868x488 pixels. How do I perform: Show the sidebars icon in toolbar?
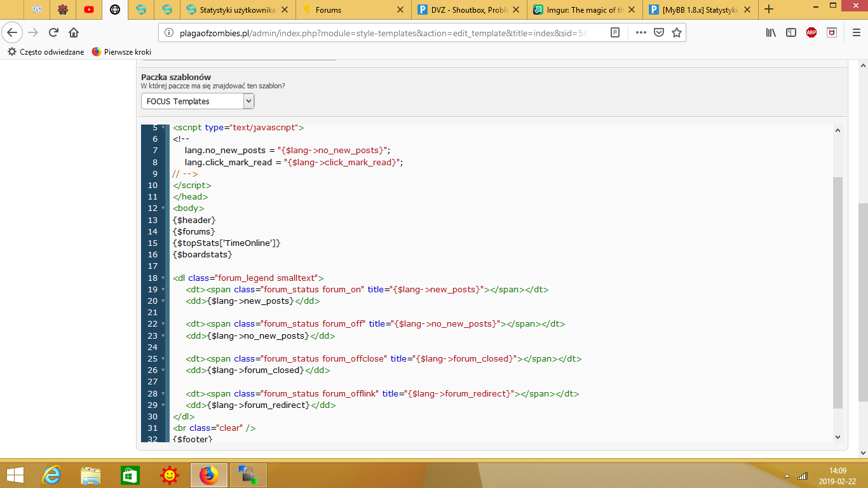point(791,32)
